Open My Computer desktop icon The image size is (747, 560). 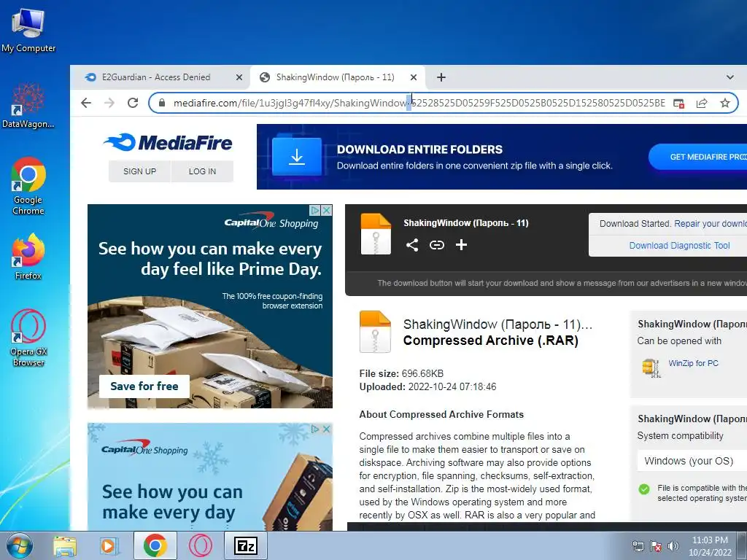coord(28,29)
